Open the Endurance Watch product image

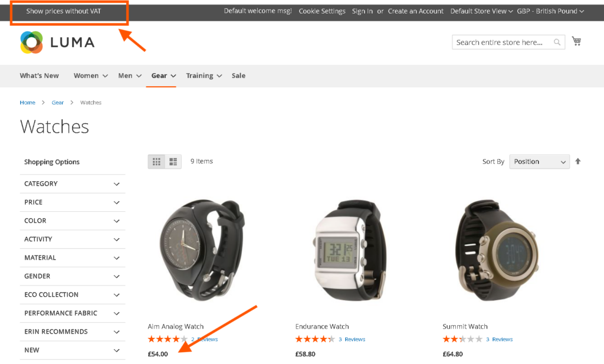pyautogui.click(x=349, y=250)
